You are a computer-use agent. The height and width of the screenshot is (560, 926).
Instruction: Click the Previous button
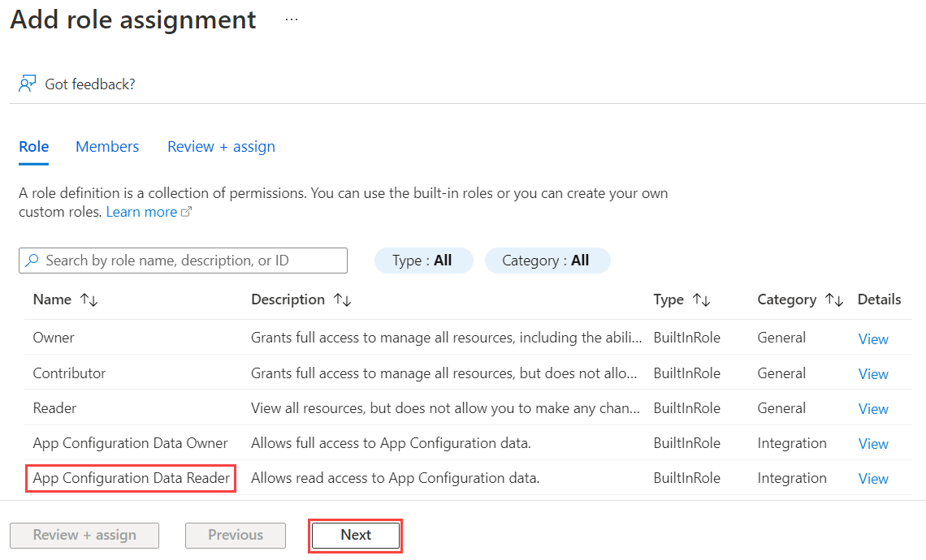(x=235, y=535)
